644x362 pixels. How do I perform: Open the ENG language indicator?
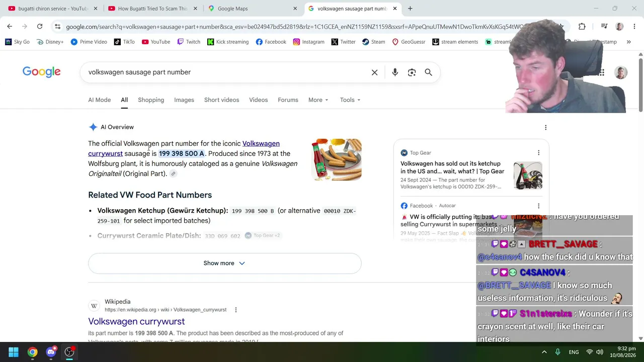point(574,352)
